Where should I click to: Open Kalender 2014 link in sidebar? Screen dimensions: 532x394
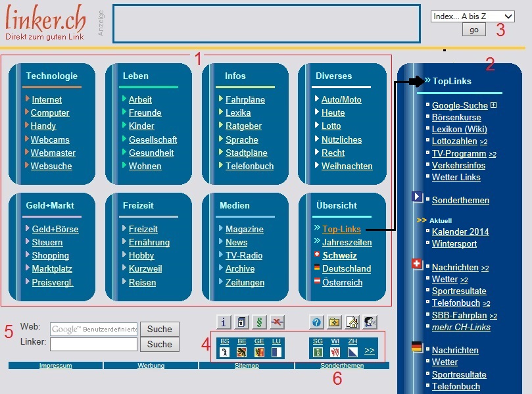tap(460, 232)
